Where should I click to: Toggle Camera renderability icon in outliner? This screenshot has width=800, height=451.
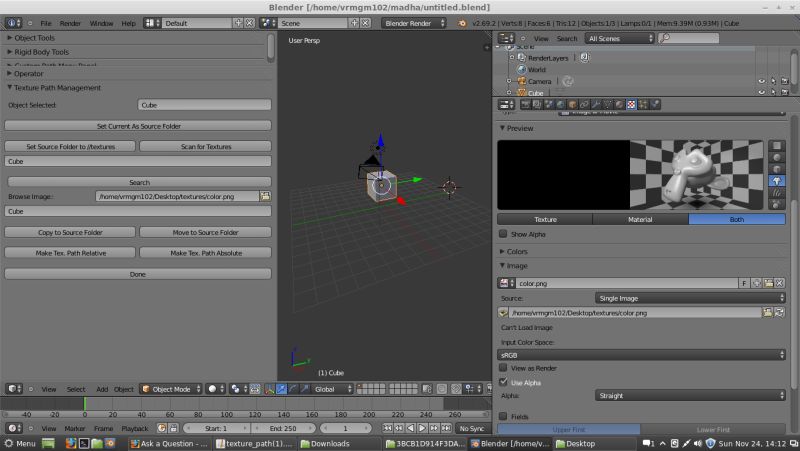785,81
